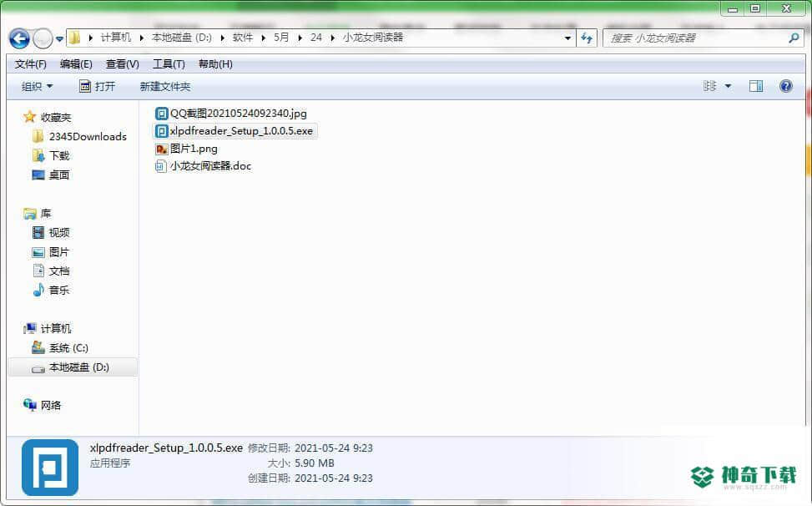Open the recent locations arrow beside Forward
This screenshot has height=506, width=812.
pyautogui.click(x=59, y=39)
